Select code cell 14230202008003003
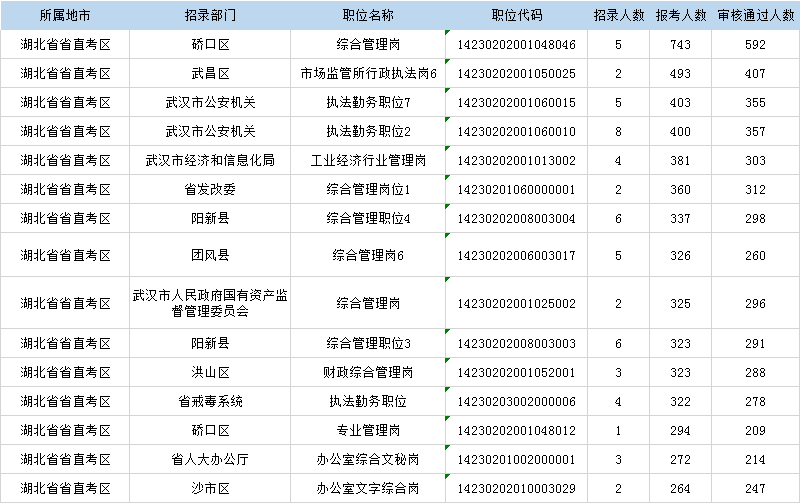Viewport: 800px width, 503px height. tap(516, 343)
